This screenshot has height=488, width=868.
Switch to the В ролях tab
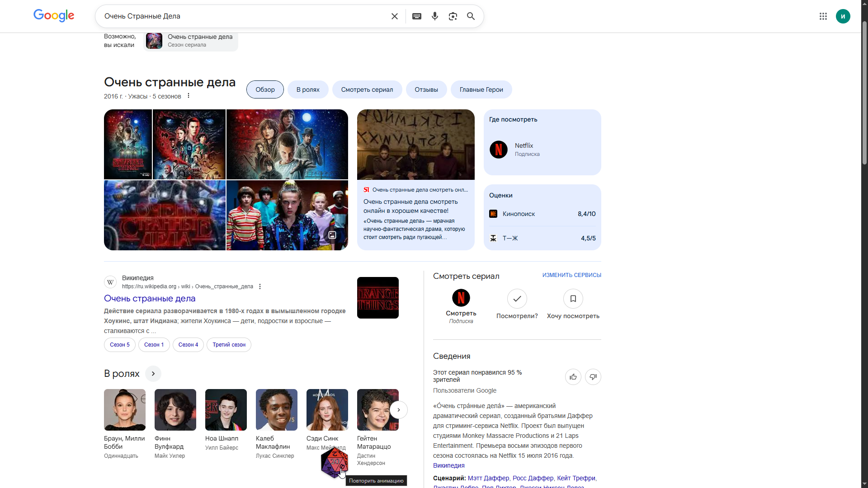pos(308,89)
